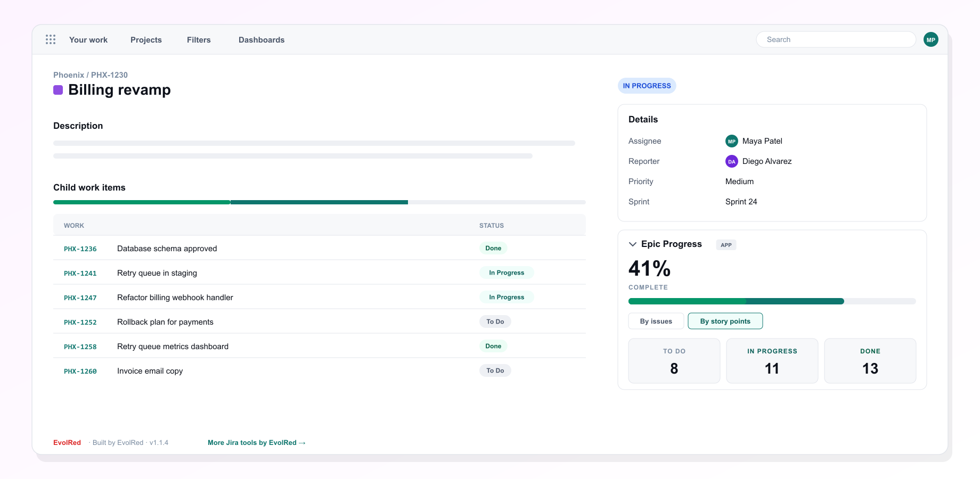The image size is (980, 479).
Task: Click the Sprint 24 value
Action: point(741,202)
